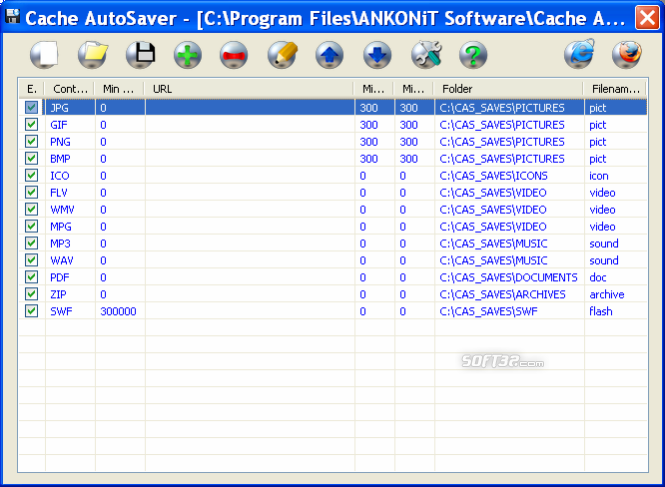The width and height of the screenshot is (665, 487).
Task: Uncheck the FLV rule checkbox
Action: [31, 192]
